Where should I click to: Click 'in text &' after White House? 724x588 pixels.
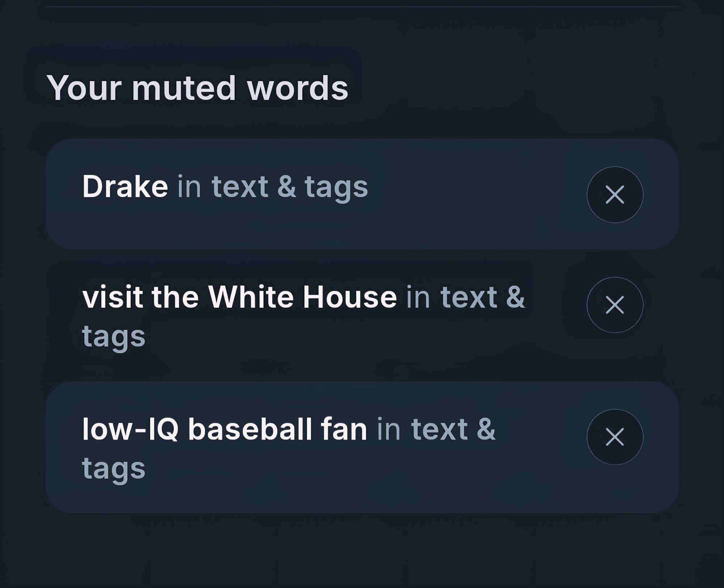coord(465,297)
